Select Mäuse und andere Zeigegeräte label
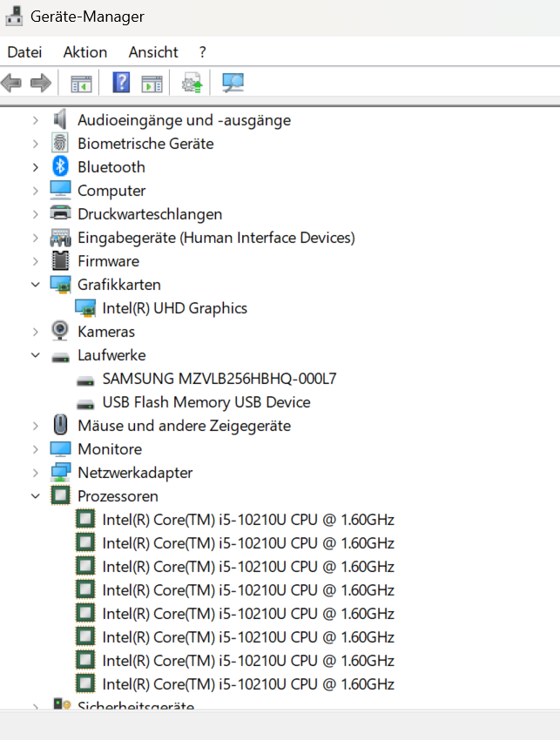 click(184, 426)
